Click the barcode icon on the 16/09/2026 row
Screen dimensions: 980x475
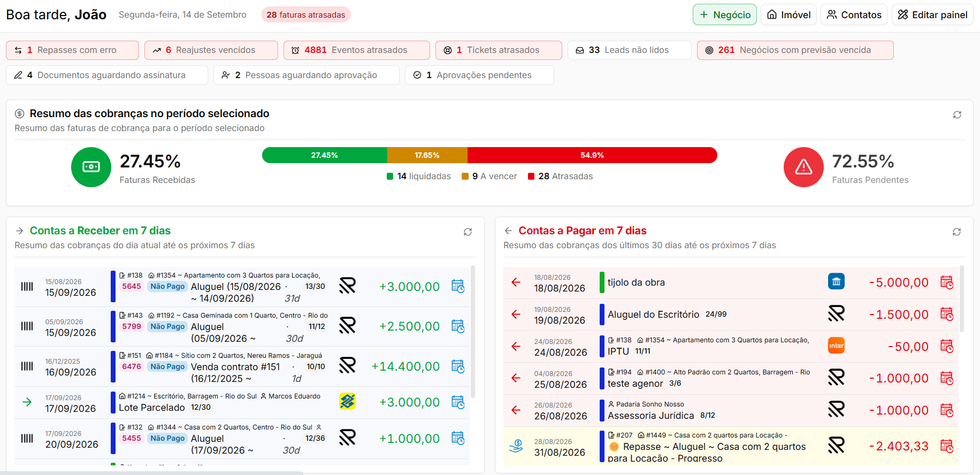pos(27,366)
